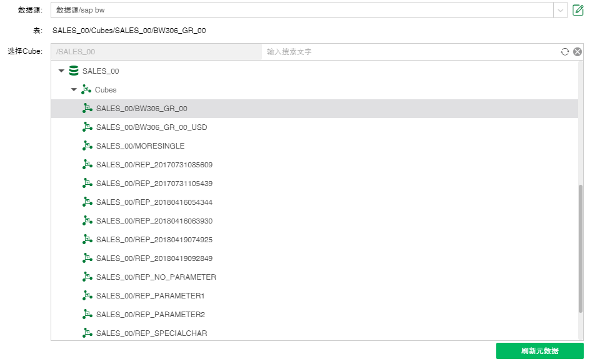Image resolution: width=590 pixels, height=364 pixels.
Task: Select SALES_00/BW306_GR_00_USD cube
Action: [x=151, y=127]
